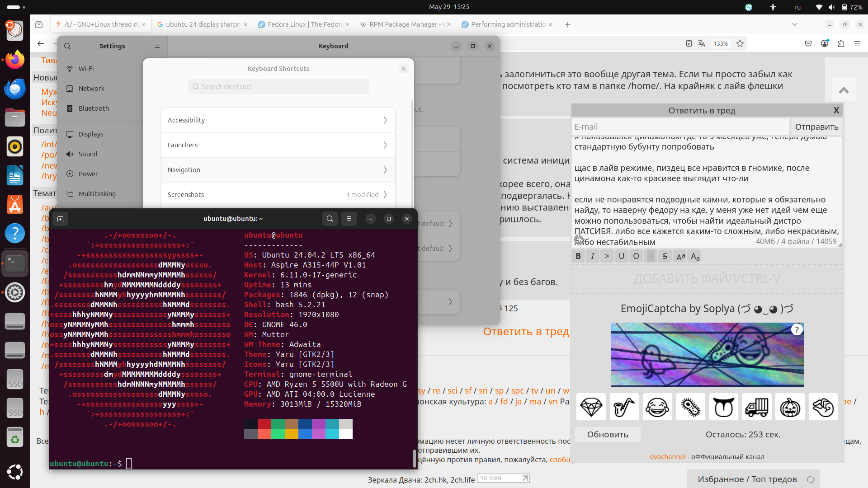Image resolution: width=868 pixels, height=488 pixels.
Task: Toggle underline formatting in reply toolbar
Action: point(622,256)
